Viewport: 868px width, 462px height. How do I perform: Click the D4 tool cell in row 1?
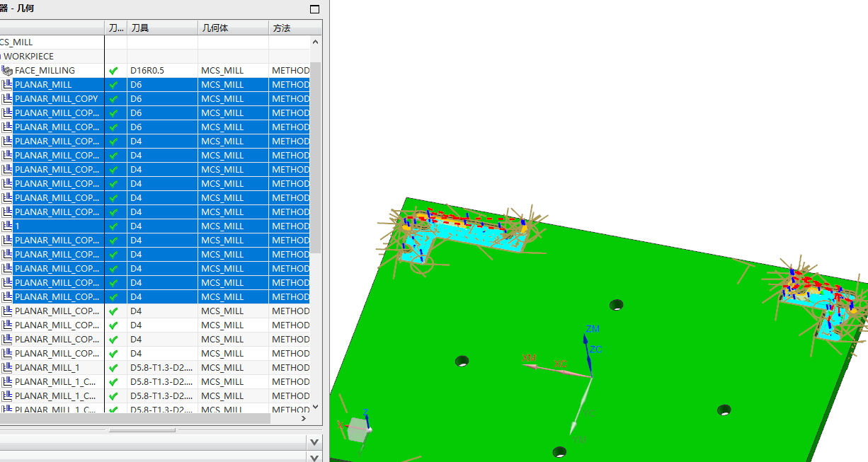(162, 226)
